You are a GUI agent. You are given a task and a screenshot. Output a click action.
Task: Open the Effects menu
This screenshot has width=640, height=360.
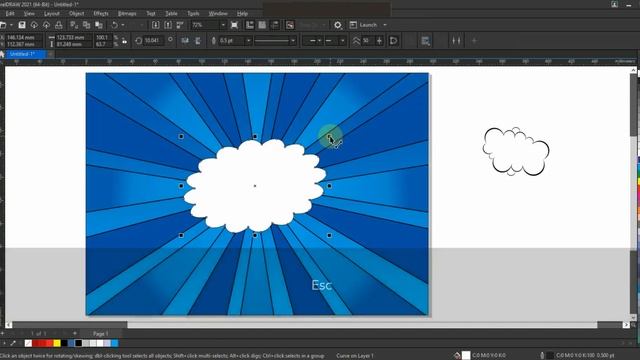(x=101, y=13)
